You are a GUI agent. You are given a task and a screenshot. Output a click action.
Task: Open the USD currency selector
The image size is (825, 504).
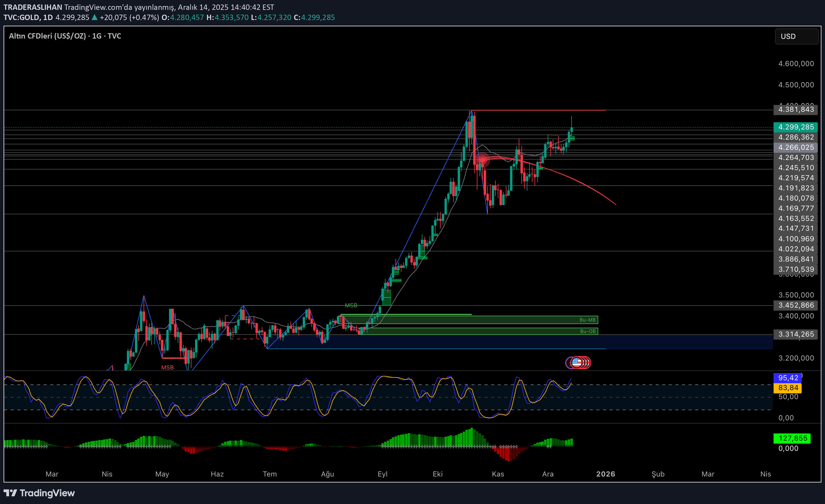pyautogui.click(x=796, y=36)
